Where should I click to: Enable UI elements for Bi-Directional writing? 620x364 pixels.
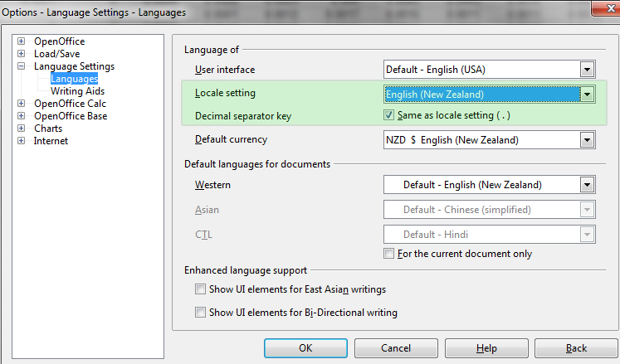point(201,313)
